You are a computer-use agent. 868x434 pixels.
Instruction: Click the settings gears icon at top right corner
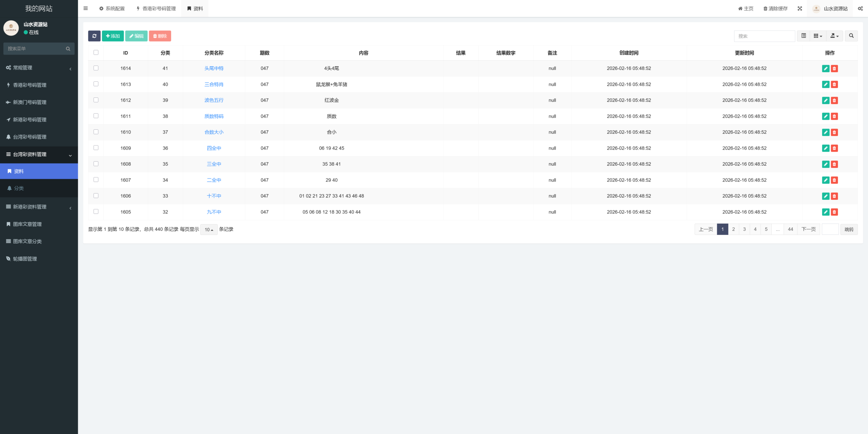point(860,8)
